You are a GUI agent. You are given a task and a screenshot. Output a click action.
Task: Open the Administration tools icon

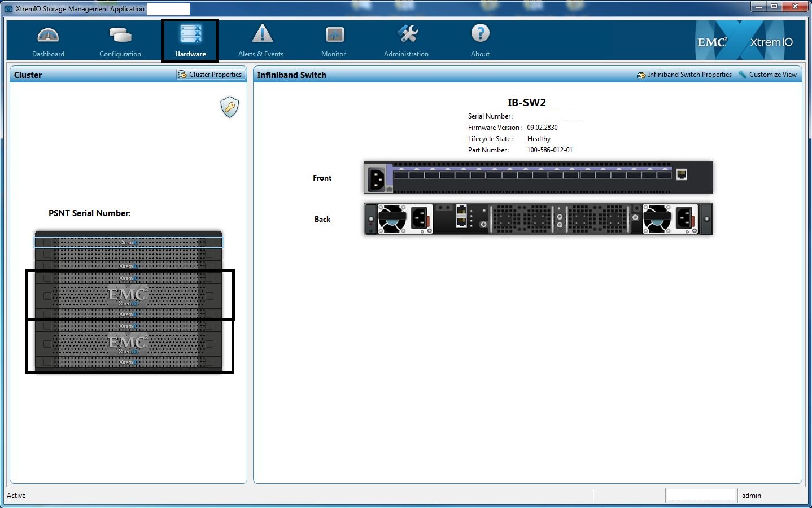pos(407,34)
